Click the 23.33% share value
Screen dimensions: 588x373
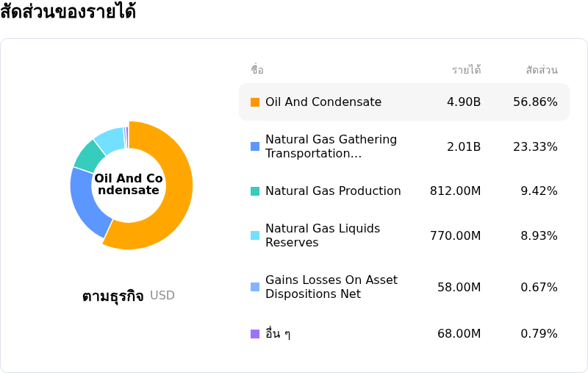pos(535,146)
